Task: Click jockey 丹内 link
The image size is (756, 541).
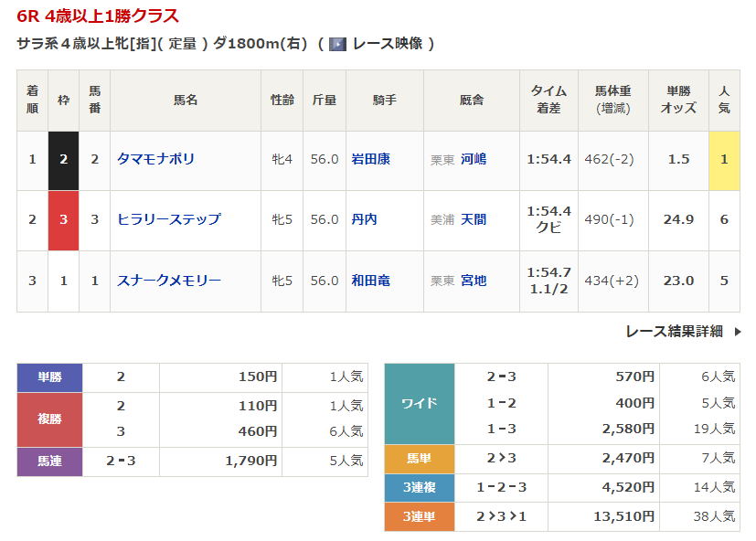Action: pyautogui.click(x=364, y=219)
